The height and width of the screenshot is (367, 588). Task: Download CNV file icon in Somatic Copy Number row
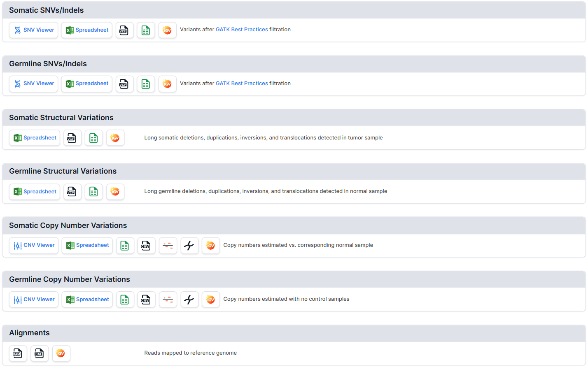[146, 246]
